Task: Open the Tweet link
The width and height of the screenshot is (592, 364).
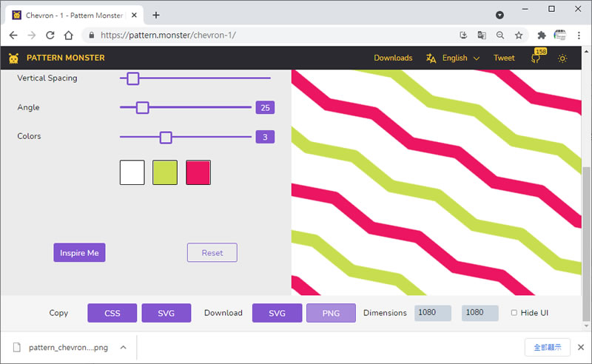Action: point(504,58)
